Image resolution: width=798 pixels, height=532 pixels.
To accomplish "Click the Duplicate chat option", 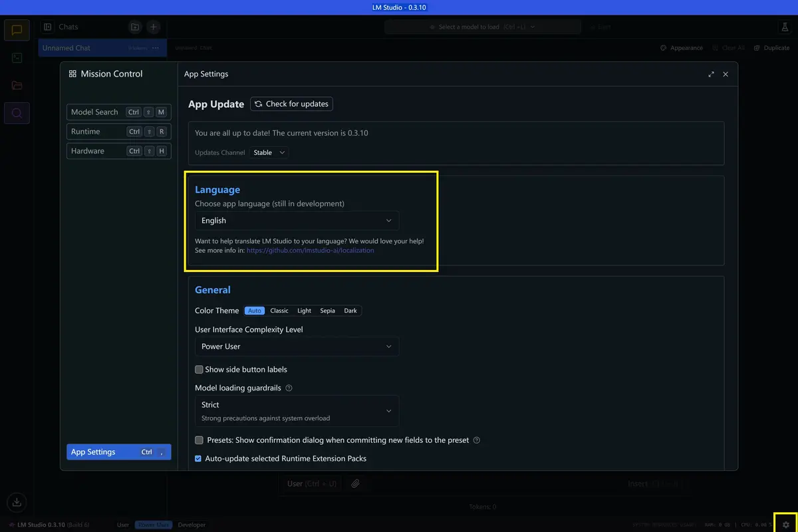I will (x=772, y=48).
